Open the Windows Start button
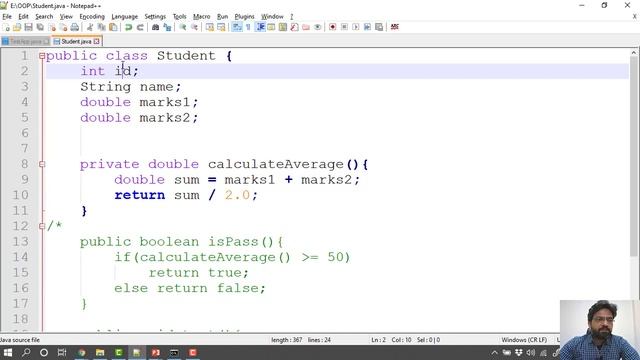 pos(8,352)
